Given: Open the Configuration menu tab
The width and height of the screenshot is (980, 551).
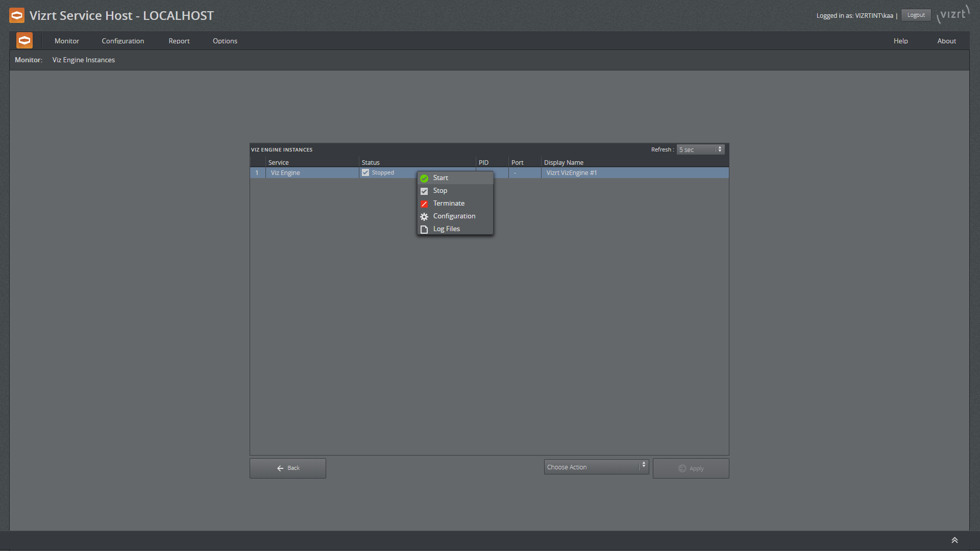Looking at the screenshot, I should tap(122, 41).
